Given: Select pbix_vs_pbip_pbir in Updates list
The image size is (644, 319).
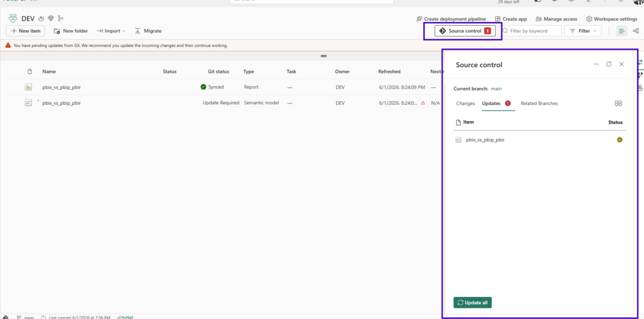Looking at the screenshot, I should 486,140.
